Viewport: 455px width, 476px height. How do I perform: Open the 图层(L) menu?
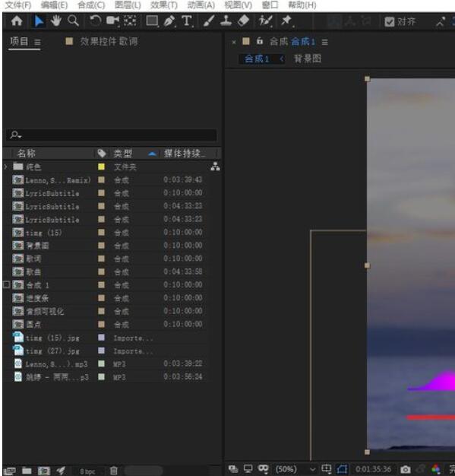128,5
